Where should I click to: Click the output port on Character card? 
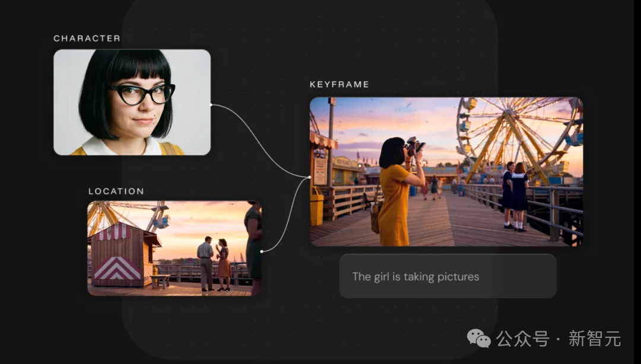(x=211, y=104)
